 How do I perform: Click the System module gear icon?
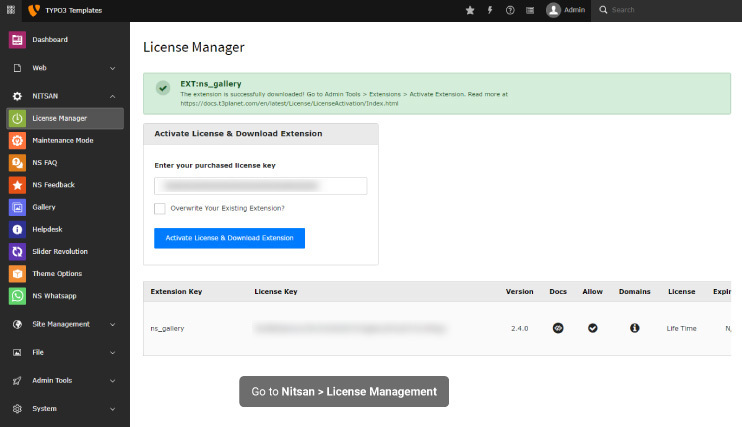pyautogui.click(x=18, y=409)
